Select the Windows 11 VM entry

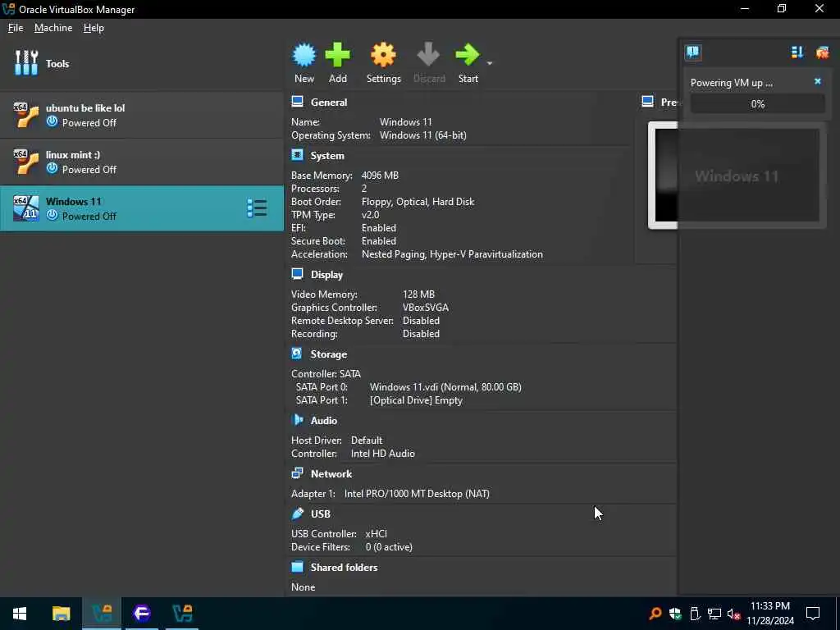point(142,208)
